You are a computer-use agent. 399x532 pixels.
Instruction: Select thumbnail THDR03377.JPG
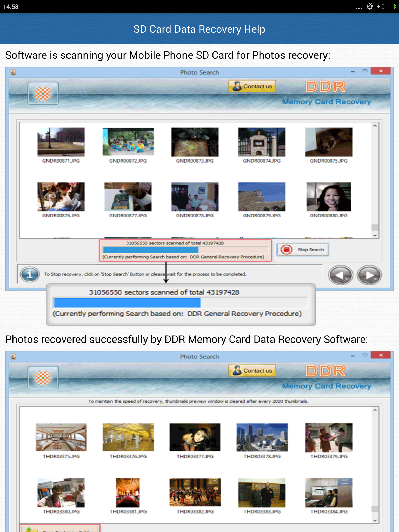(195, 437)
